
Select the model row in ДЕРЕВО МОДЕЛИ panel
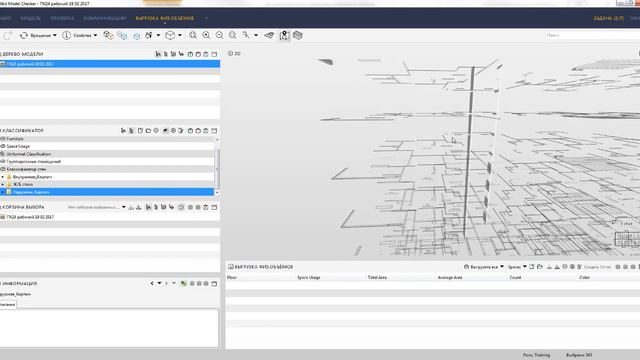(x=110, y=64)
